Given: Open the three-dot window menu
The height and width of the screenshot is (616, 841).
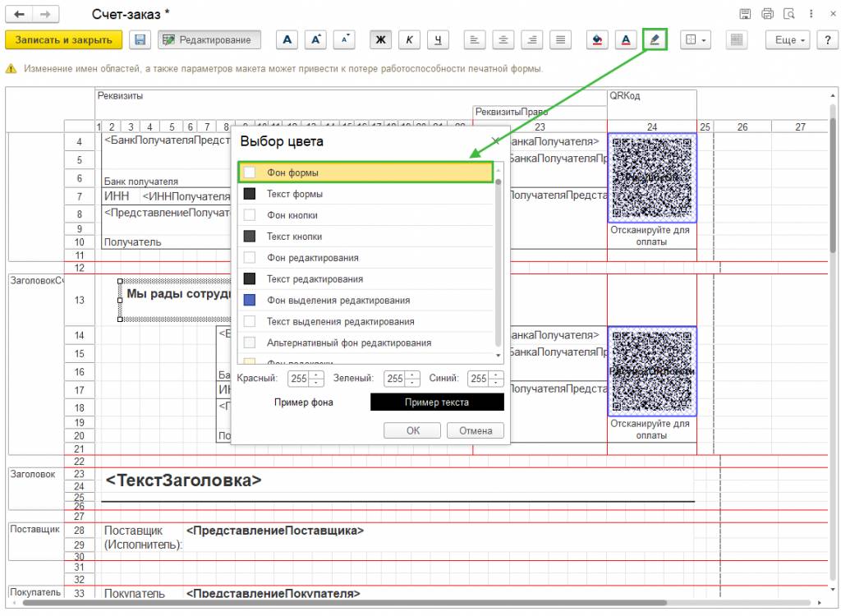Looking at the screenshot, I should (x=811, y=14).
